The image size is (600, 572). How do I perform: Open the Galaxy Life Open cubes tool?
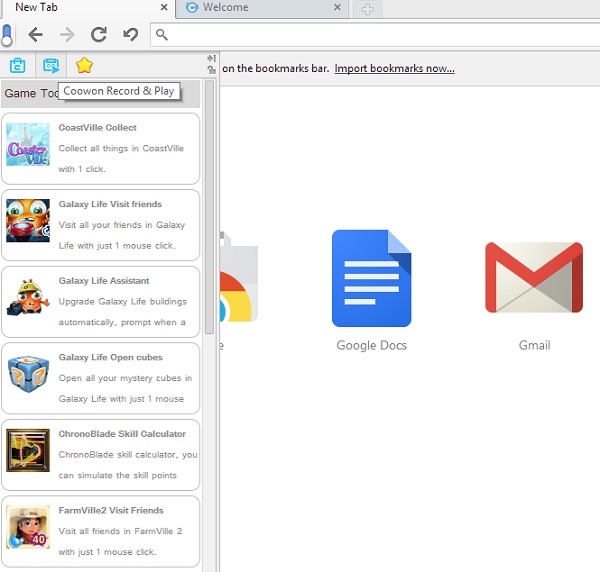point(101,378)
